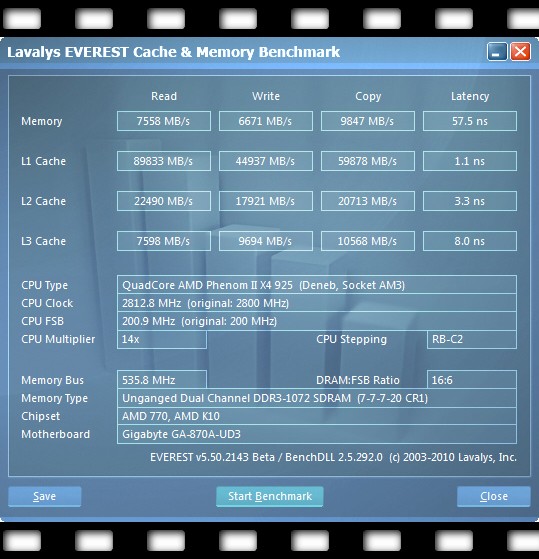This screenshot has width=539, height=559.
Task: Click the Save button
Action: pos(45,496)
